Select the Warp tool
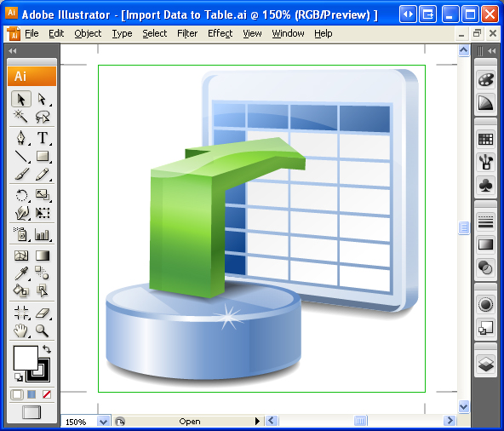The width and height of the screenshot is (504, 431). point(21,213)
